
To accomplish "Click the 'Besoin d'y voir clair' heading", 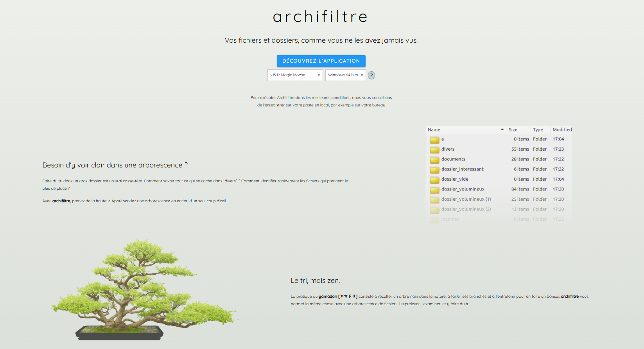I will pos(115,165).
